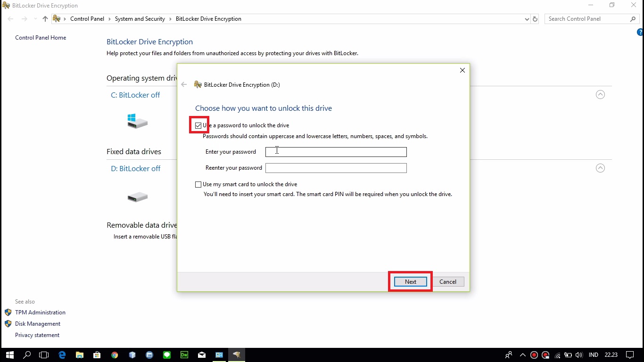Click the shield icon beside Disk Management
644x362 pixels.
[8, 324]
